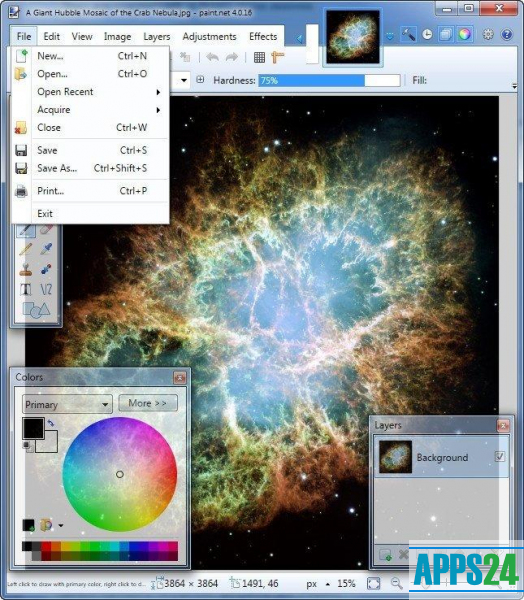Image resolution: width=524 pixels, height=600 pixels.
Task: Click the left scroll arrow for image tabs
Action: [299, 39]
